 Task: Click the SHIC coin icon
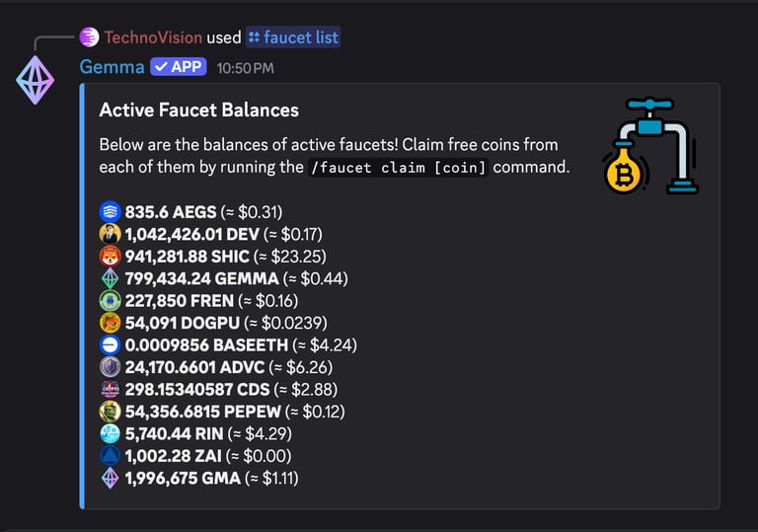(x=110, y=257)
